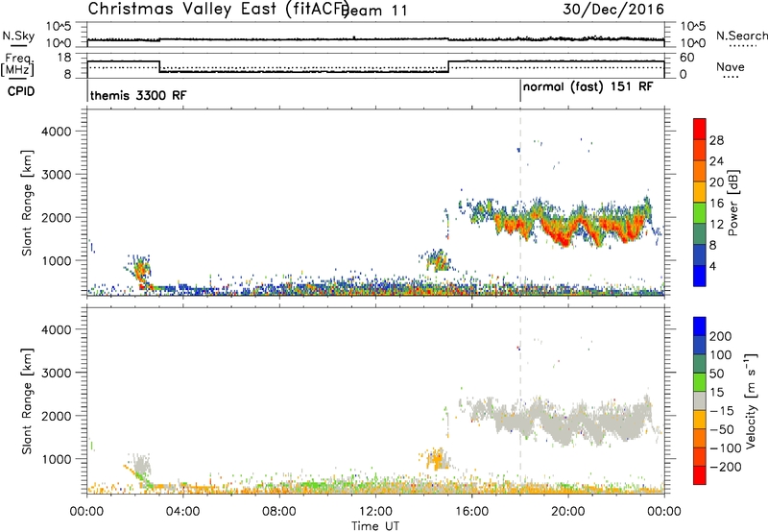
Task: Click the 3000 tick on power panel axis
Action: coord(56,175)
